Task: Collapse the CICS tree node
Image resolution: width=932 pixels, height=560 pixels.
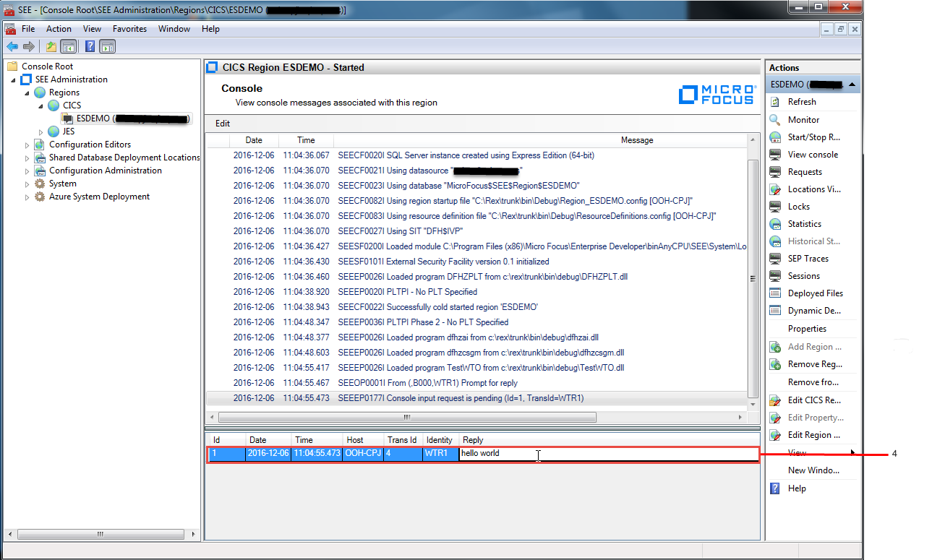Action: [x=40, y=105]
